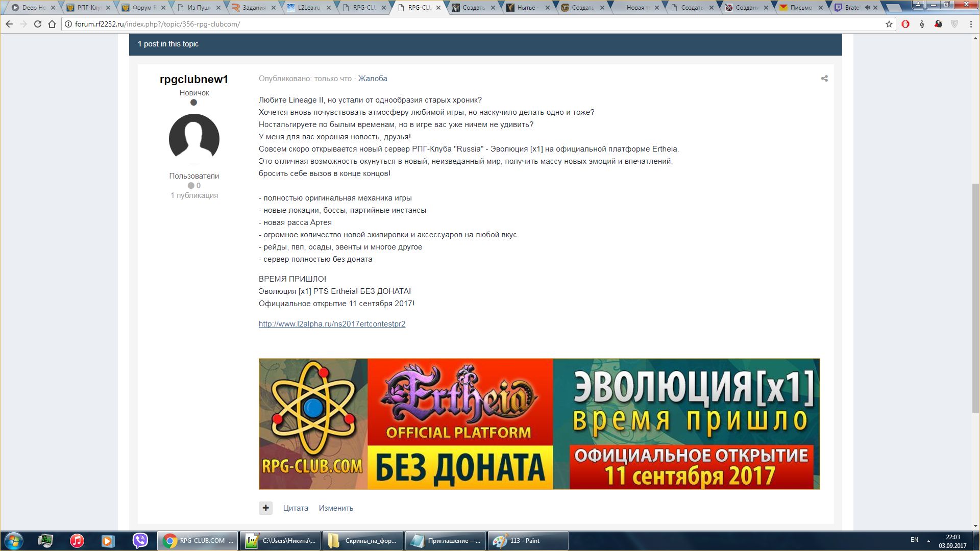Open the gray shield extension icon

(x=954, y=24)
